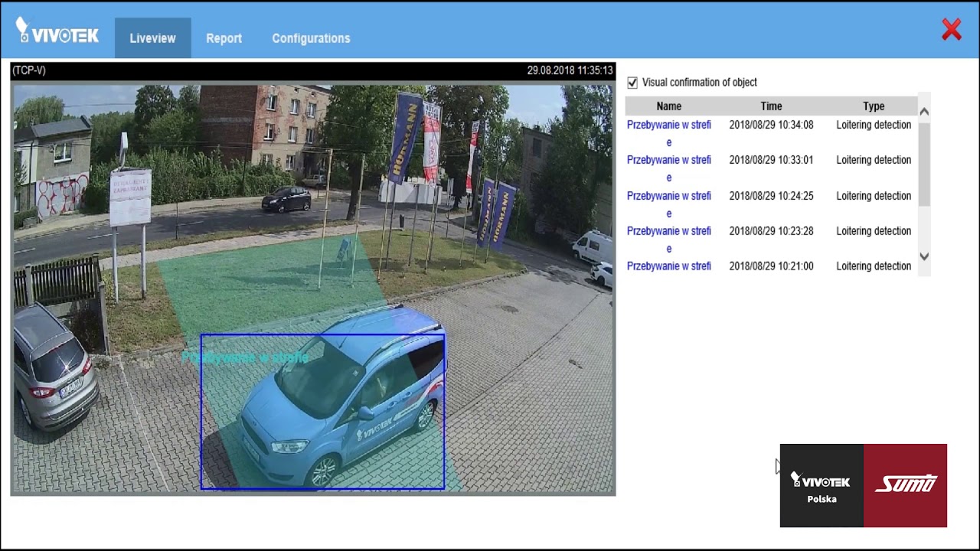This screenshot has width=980, height=551.
Task: Open the Configurations tab
Action: click(x=311, y=38)
